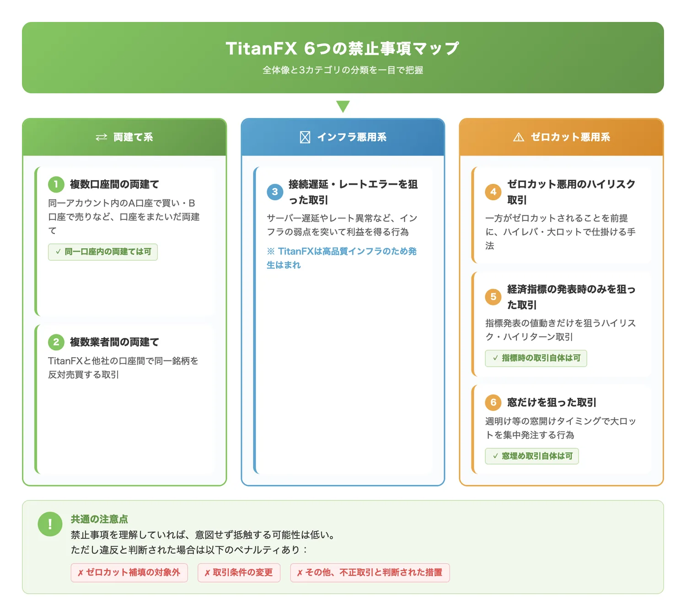Click the 取引条件の変更 penalty tag

[x=239, y=573]
